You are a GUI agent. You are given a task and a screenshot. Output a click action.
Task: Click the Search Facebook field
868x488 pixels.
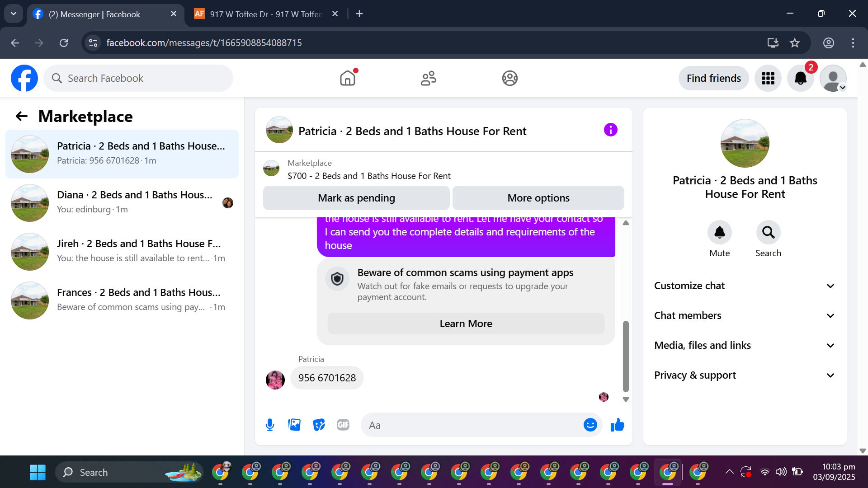[x=138, y=78]
